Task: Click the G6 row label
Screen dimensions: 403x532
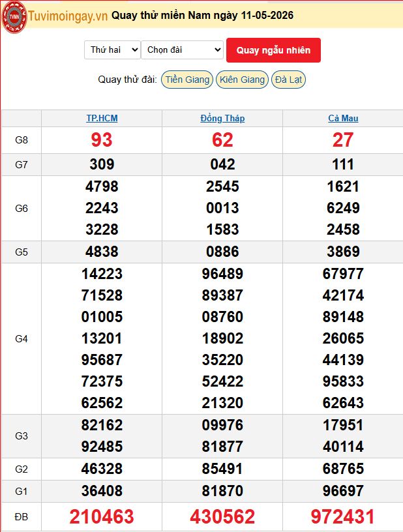Action: pos(22,209)
